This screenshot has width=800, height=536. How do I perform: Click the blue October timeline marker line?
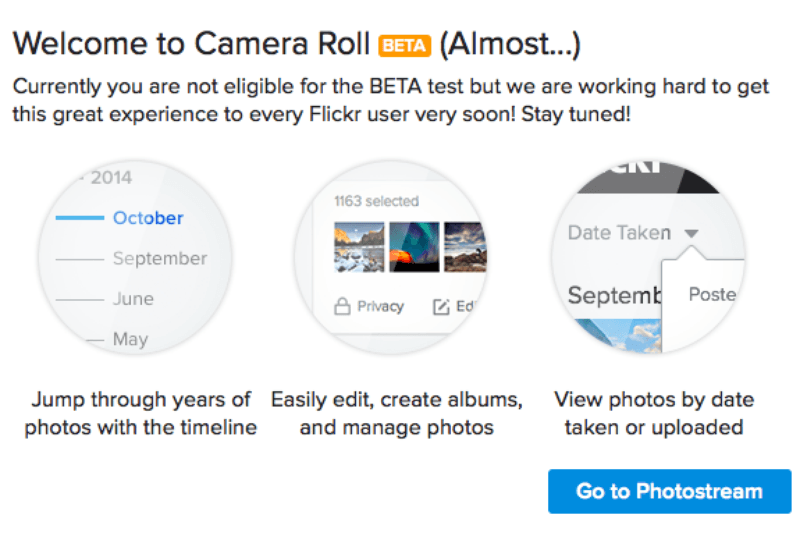coord(79,218)
